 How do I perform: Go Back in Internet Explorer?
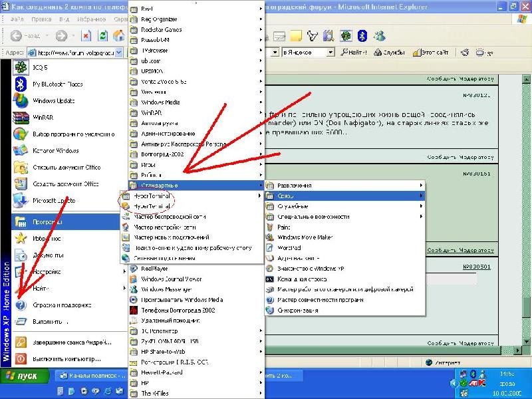coord(25,36)
